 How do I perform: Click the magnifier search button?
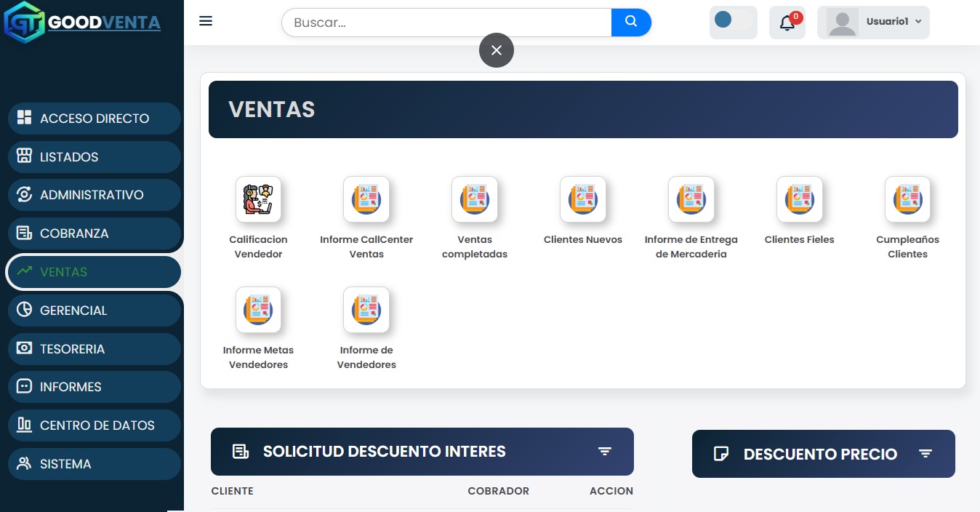pos(631,22)
